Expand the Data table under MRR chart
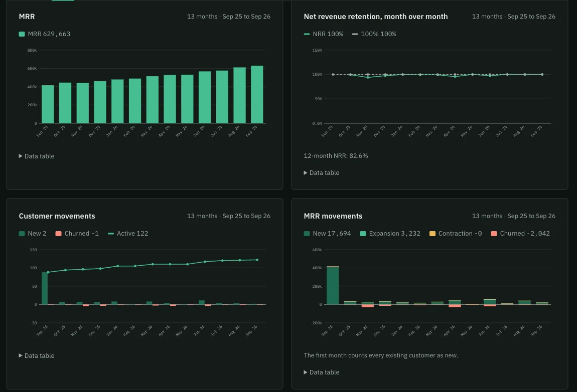Image resolution: width=577 pixels, height=392 pixels. [x=37, y=156]
